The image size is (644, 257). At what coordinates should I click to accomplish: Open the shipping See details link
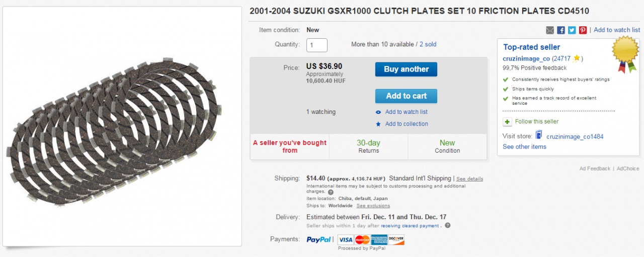(469, 179)
